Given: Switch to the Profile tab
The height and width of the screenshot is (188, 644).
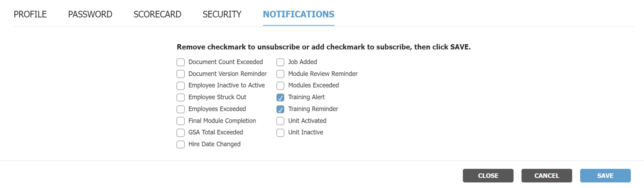Looking at the screenshot, I should 30,14.
